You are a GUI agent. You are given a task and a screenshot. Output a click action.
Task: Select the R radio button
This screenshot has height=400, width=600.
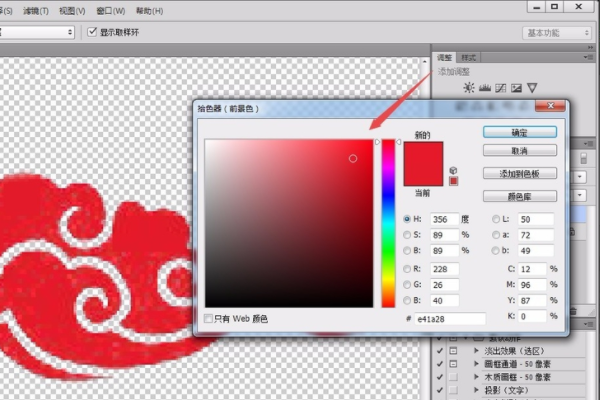pos(407,269)
